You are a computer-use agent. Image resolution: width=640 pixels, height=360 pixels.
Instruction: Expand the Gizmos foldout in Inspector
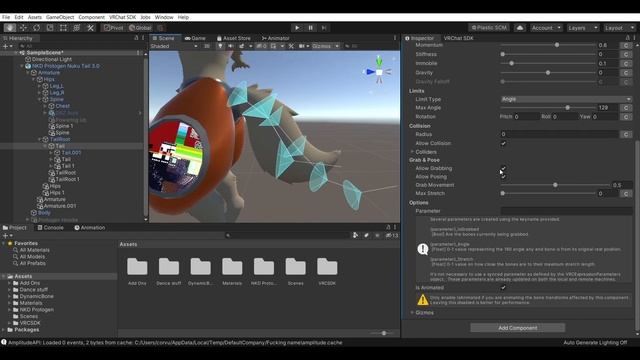412,313
